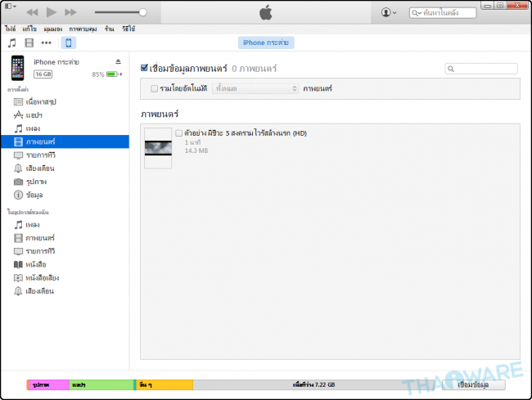The width and height of the screenshot is (532, 400).
Task: Adjust the volume slider knob
Action: coord(143,12)
